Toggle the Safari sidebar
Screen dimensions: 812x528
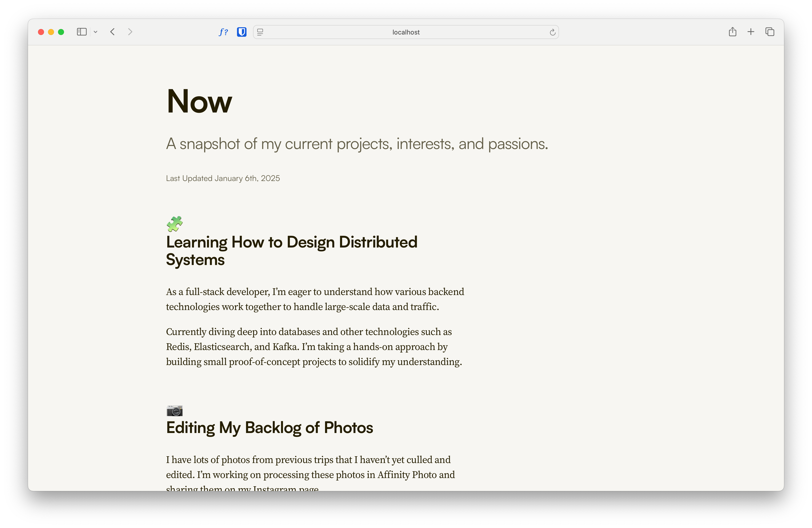coord(81,32)
